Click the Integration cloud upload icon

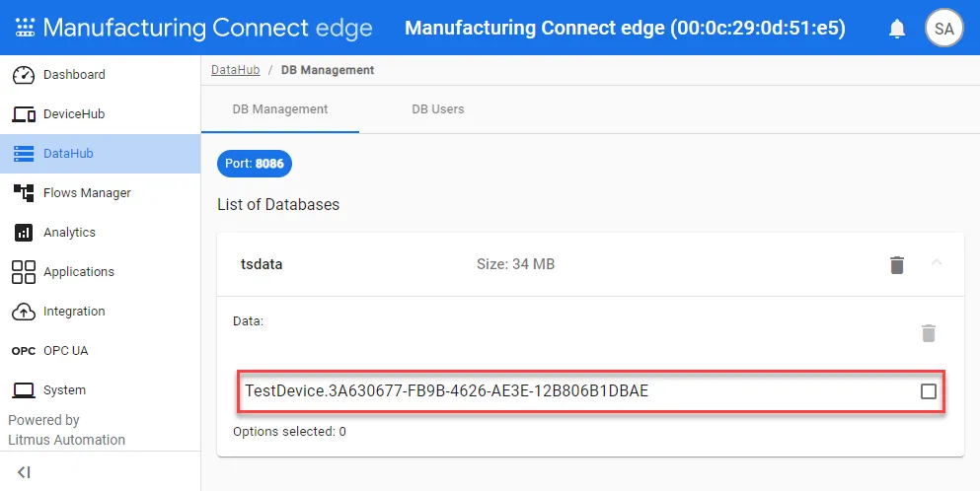click(x=24, y=312)
